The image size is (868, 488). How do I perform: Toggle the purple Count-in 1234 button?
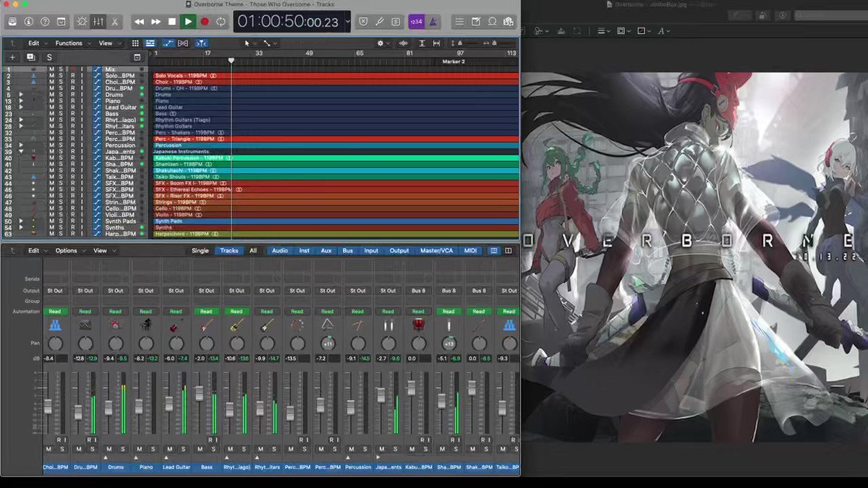pyautogui.click(x=416, y=22)
